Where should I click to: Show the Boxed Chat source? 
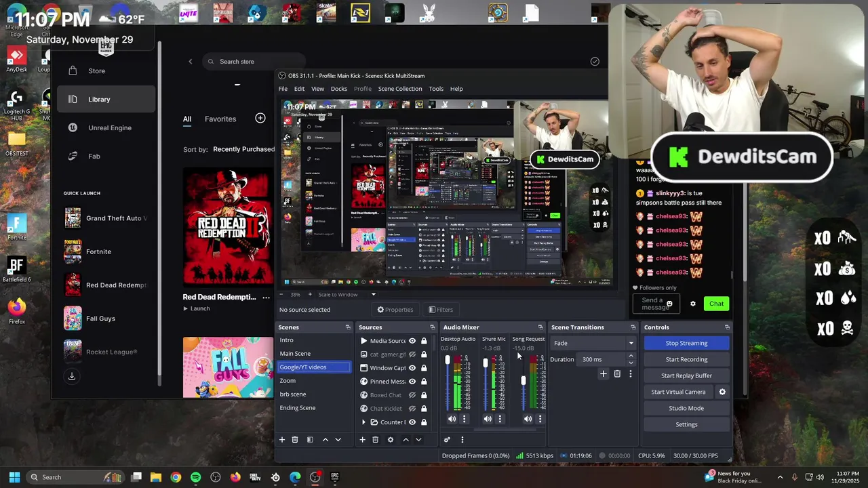[412, 395]
